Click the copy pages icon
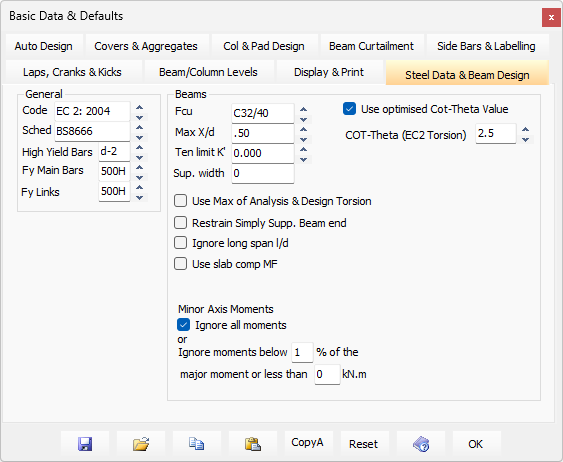 [197, 444]
